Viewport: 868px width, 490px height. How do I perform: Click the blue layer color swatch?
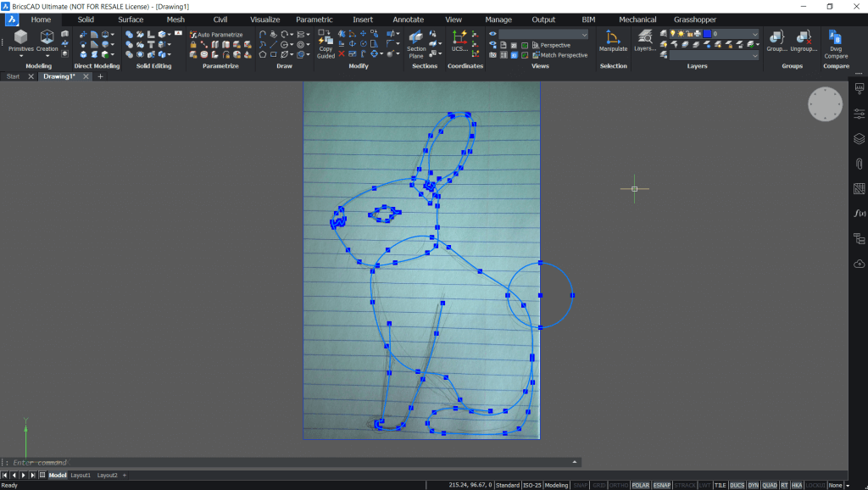click(x=707, y=33)
